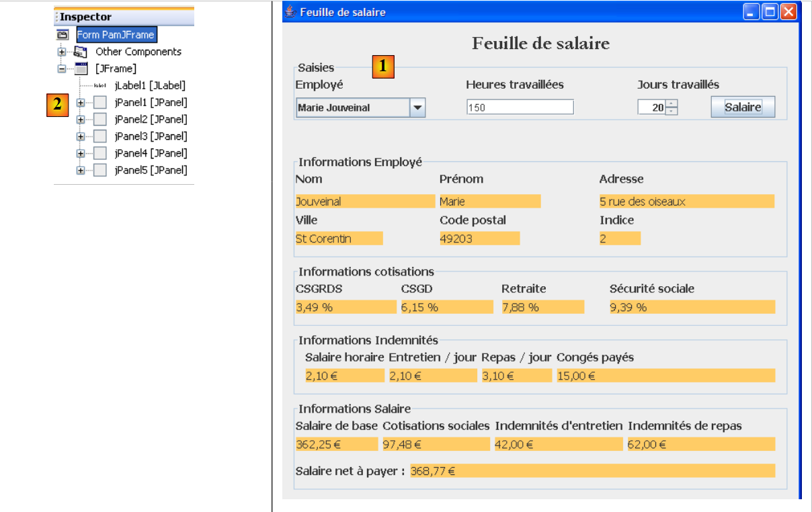Viewport: 812px width, 512px height.
Task: Click the jPanel2 panel icon
Action: (99, 120)
